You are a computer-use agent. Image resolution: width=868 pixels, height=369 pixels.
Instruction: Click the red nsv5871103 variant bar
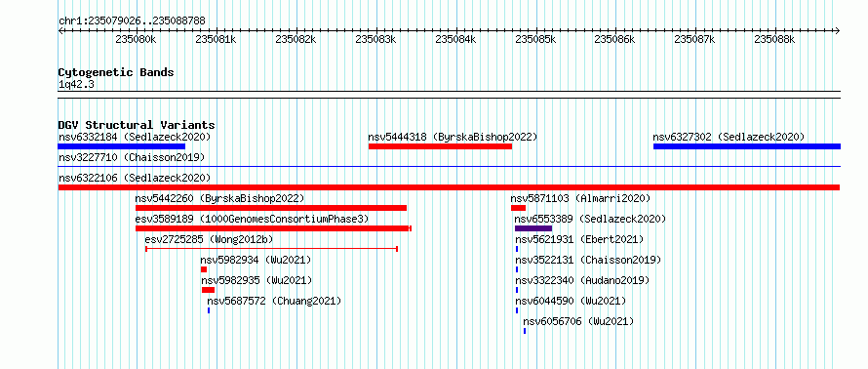(518, 208)
